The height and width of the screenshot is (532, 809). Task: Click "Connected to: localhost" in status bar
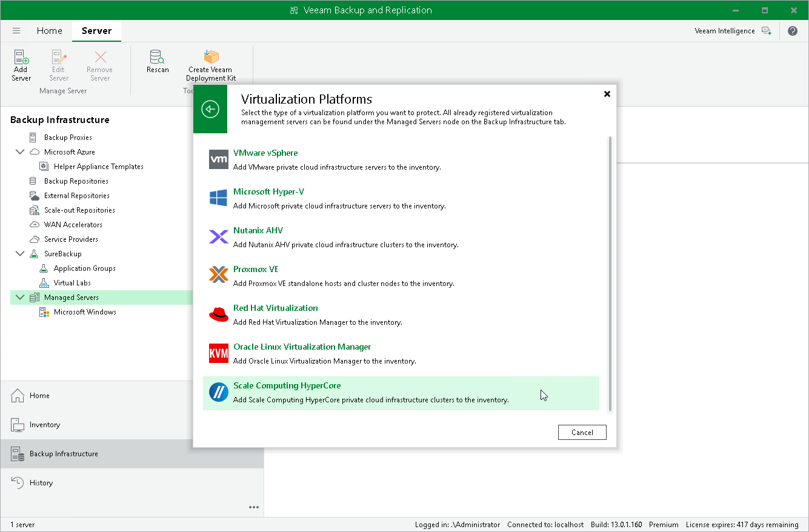click(x=545, y=525)
